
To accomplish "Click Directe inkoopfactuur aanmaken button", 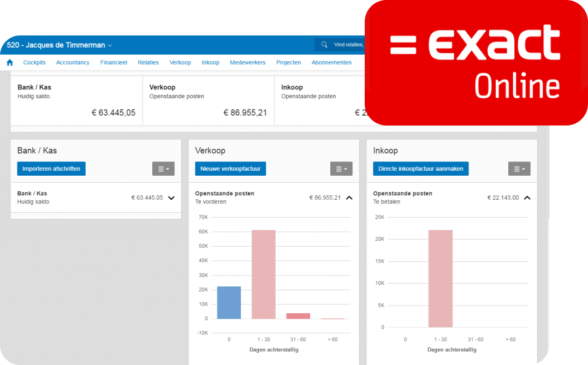I will (x=421, y=169).
